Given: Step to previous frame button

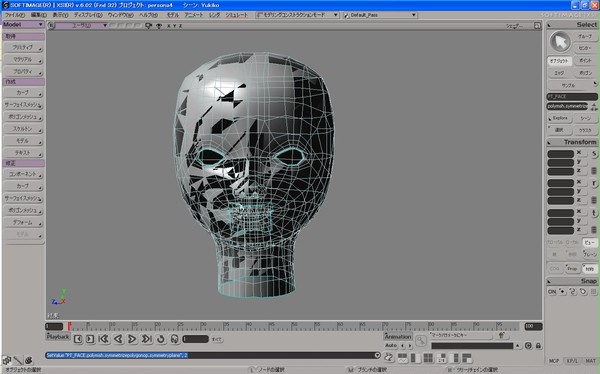Looking at the screenshot, I should pos(78,339).
